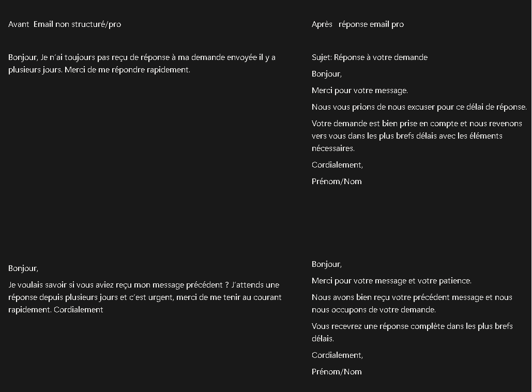Click the "Email non structuré/pro" heading
Viewport: 532px width, 392px height.
pyautogui.click(x=77, y=24)
